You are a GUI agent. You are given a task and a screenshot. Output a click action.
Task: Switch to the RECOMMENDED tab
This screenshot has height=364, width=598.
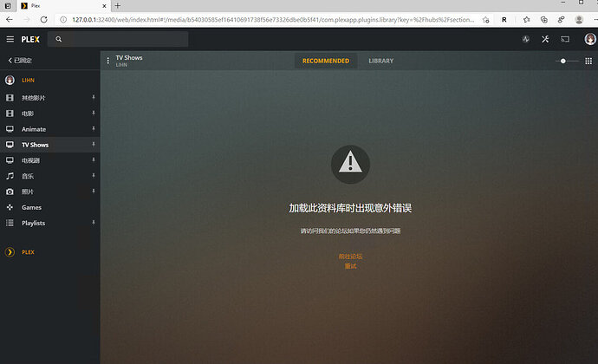click(x=326, y=61)
